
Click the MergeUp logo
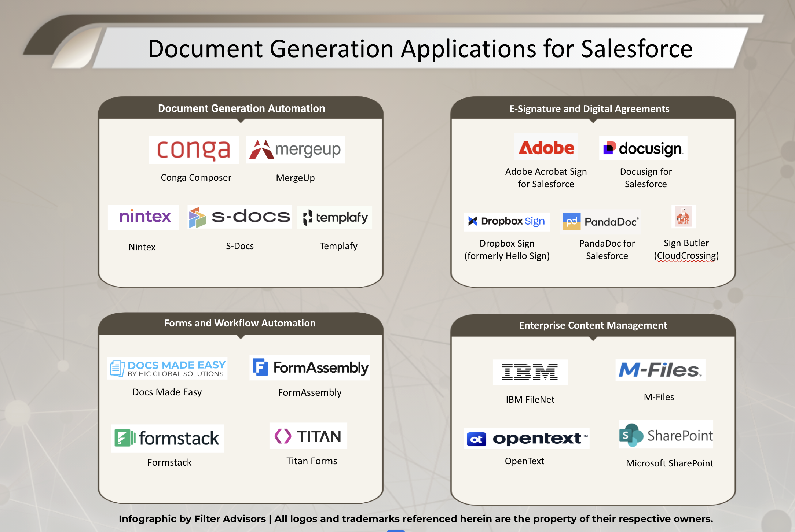[x=295, y=149]
